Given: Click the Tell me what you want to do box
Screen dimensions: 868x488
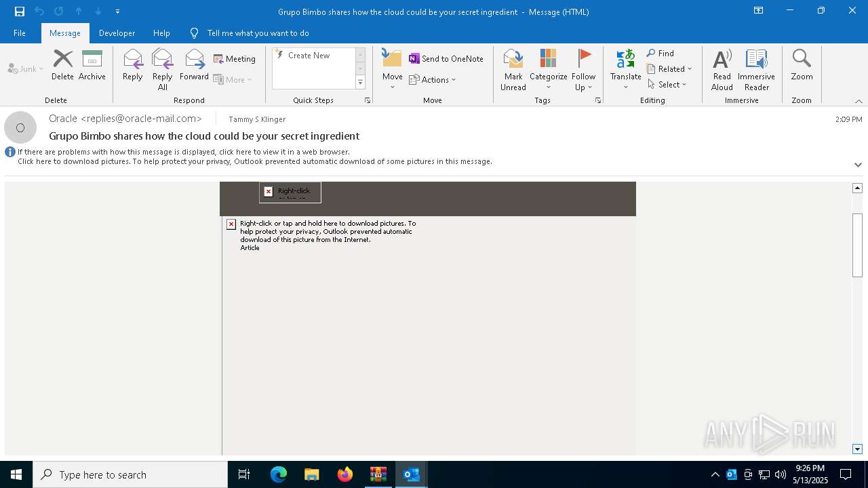Looking at the screenshot, I should (258, 33).
